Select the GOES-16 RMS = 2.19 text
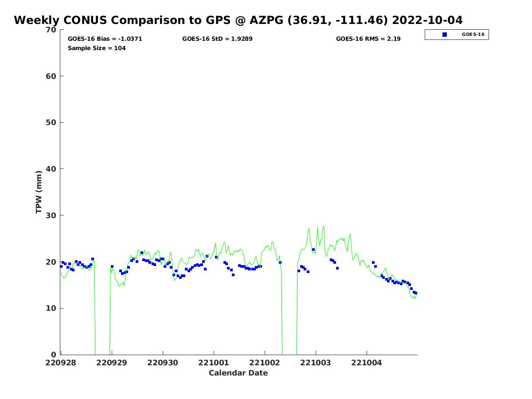 (368, 39)
